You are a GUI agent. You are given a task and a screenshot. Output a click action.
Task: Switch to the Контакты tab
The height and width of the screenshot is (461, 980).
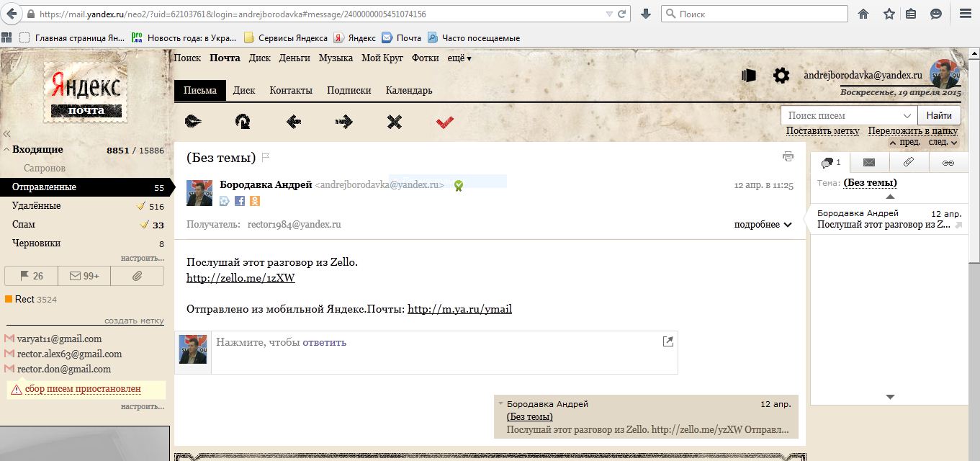click(291, 91)
